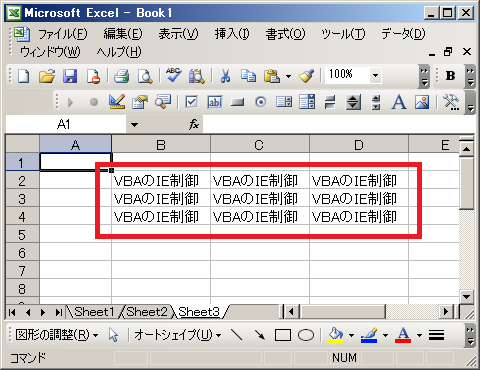Viewport: 480px width, 370px height.
Task: Insert a Check Box control
Action: click(x=191, y=102)
